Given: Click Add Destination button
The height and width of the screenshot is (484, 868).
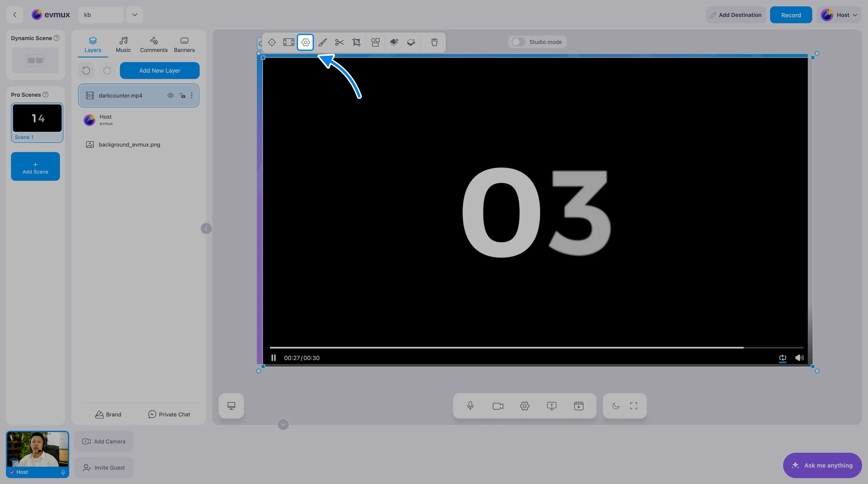Looking at the screenshot, I should 736,15.
